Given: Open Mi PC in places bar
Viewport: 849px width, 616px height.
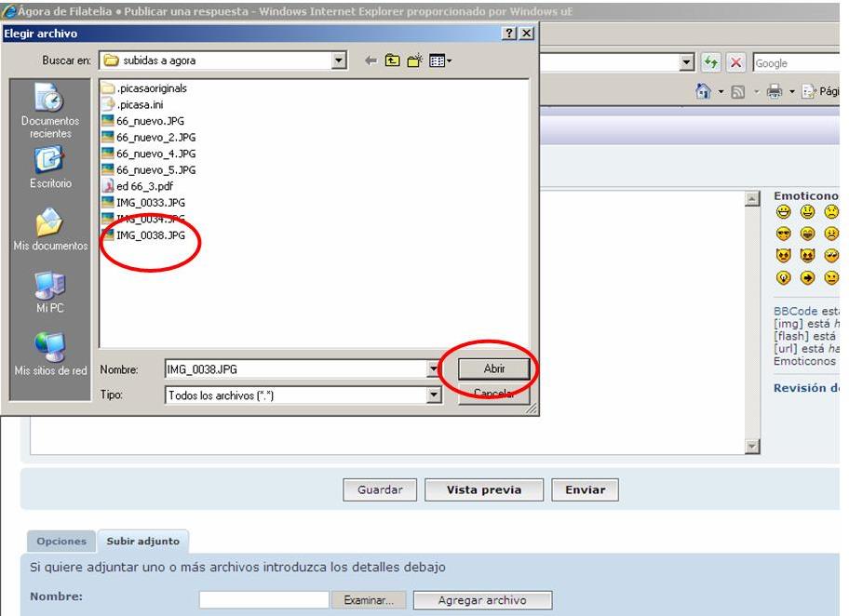Looking at the screenshot, I should click(49, 293).
